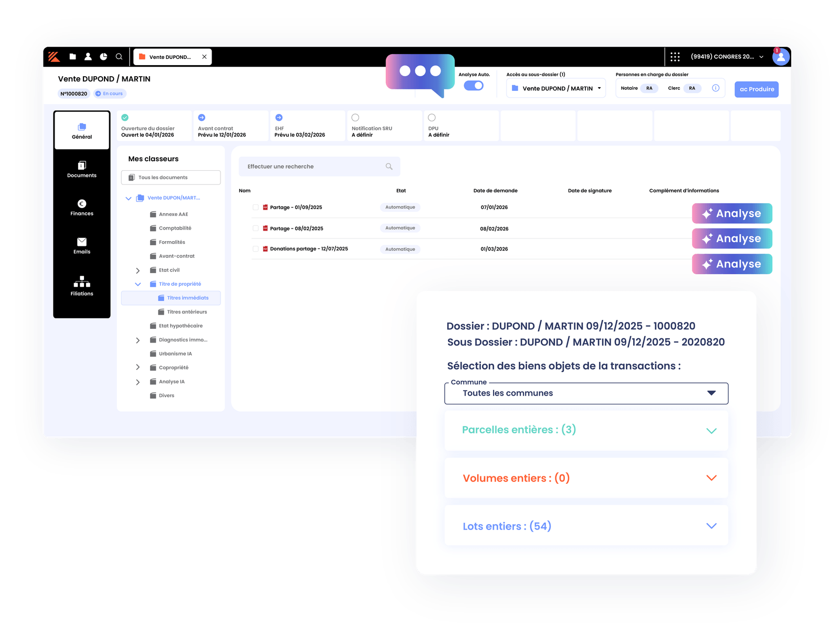
Task: Select the Formalités folder
Action: point(167,242)
